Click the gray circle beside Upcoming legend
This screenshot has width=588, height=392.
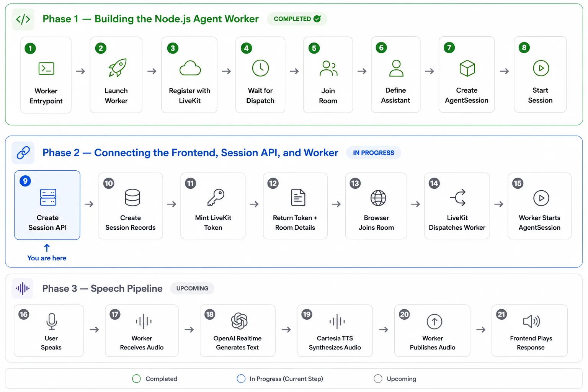pyautogui.click(x=378, y=379)
